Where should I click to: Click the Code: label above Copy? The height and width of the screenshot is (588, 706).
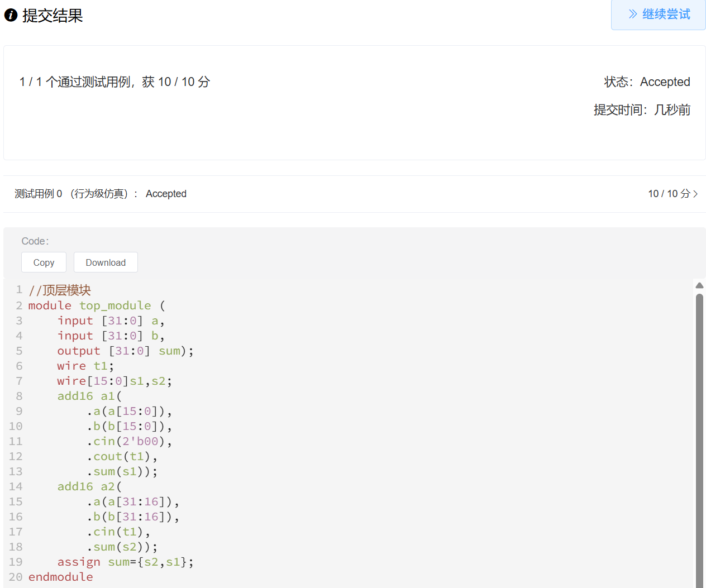tap(35, 241)
